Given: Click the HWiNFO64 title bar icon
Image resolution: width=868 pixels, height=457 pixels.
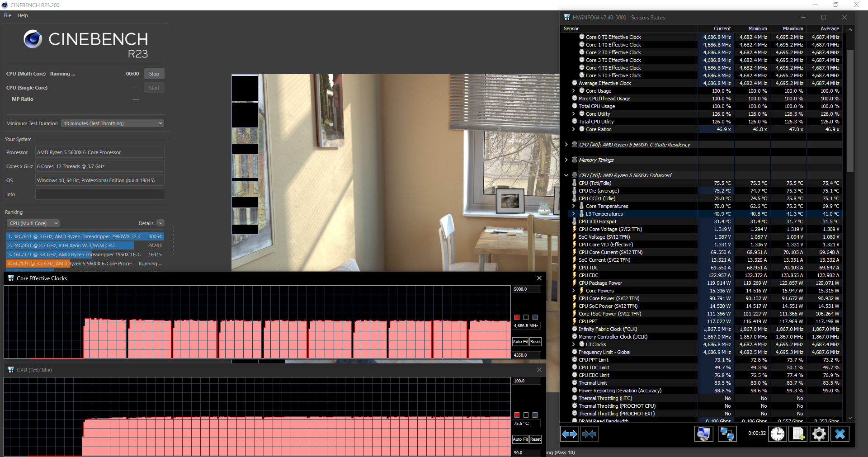Looking at the screenshot, I should 567,18.
